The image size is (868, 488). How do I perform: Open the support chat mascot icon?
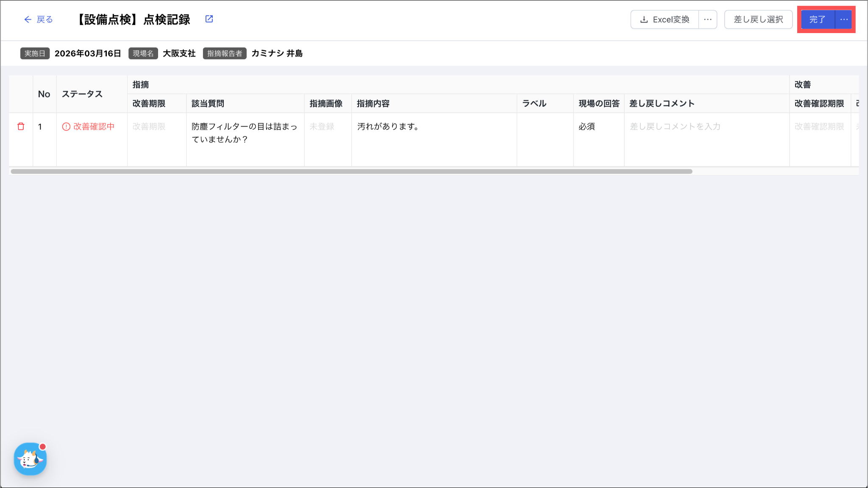[x=30, y=459]
